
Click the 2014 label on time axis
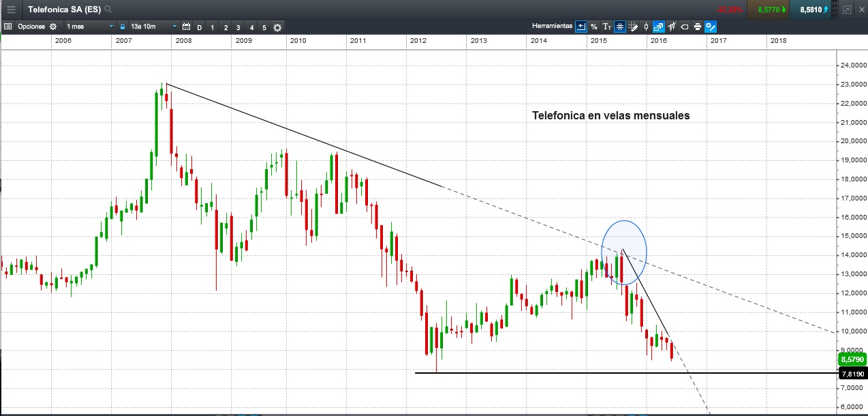tap(538, 41)
